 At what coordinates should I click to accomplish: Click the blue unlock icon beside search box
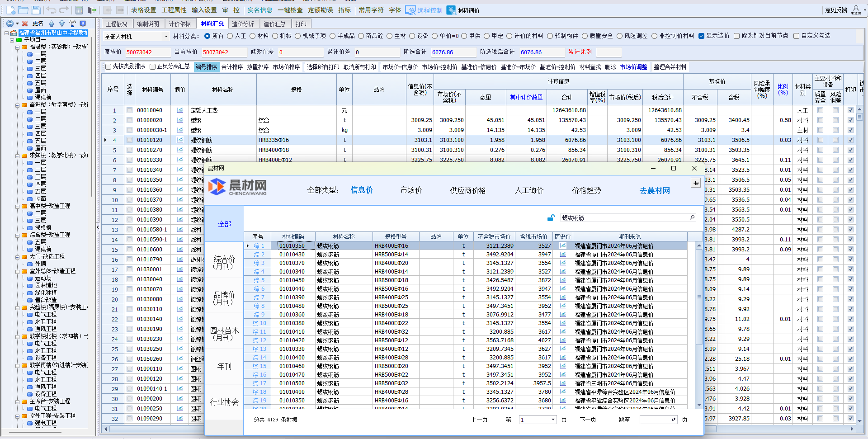click(x=551, y=218)
